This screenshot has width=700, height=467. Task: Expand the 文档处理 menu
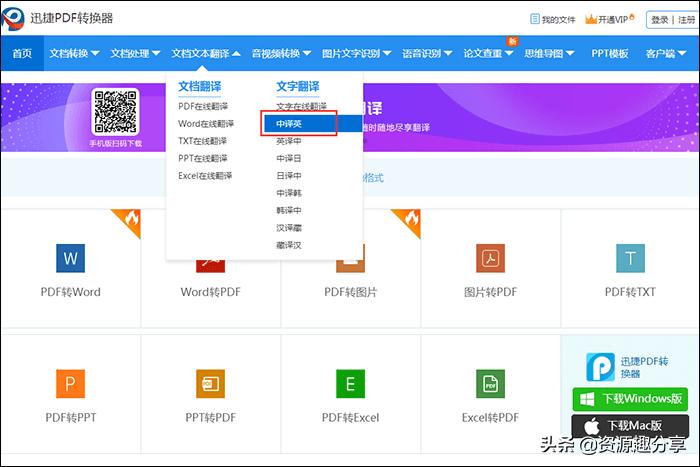(135, 54)
